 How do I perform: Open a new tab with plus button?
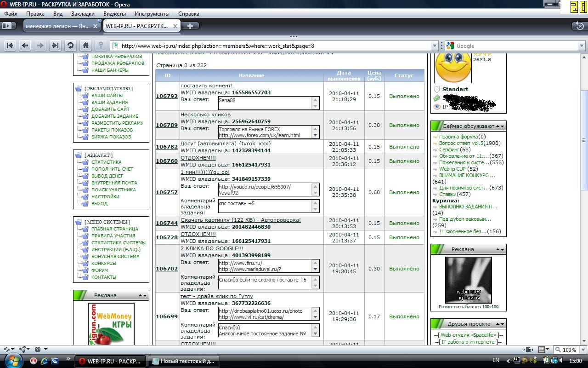(x=190, y=26)
